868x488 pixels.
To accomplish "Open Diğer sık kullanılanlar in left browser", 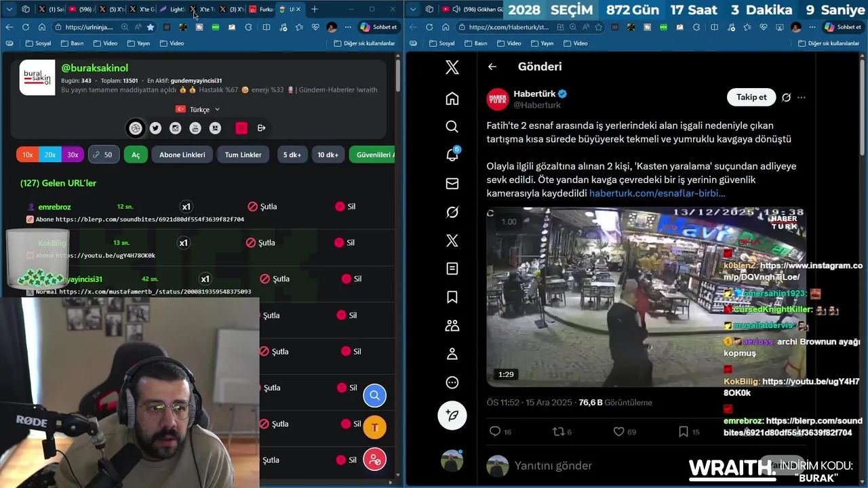I will point(364,43).
